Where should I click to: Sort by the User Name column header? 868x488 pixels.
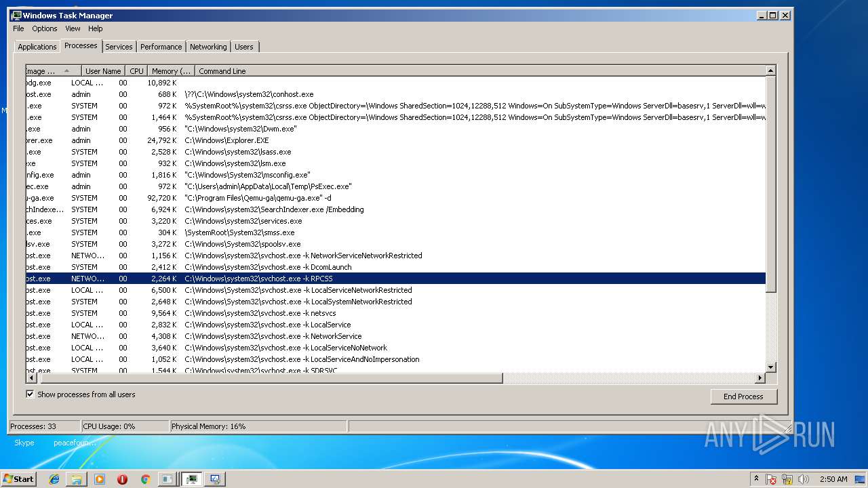(103, 70)
